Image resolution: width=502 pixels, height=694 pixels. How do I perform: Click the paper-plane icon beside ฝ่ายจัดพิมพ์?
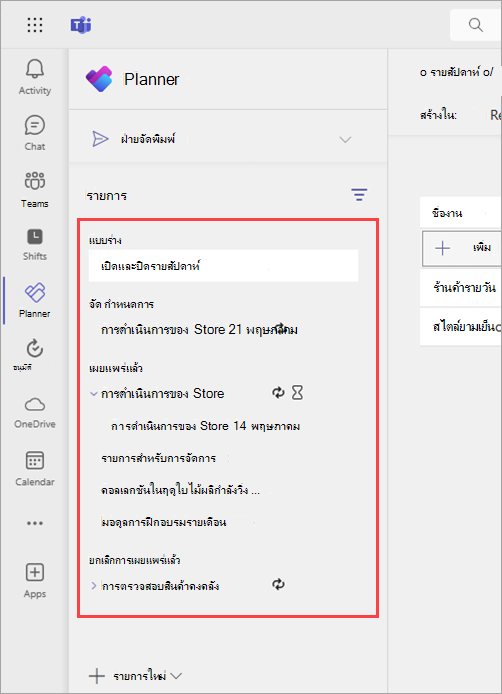click(100, 139)
